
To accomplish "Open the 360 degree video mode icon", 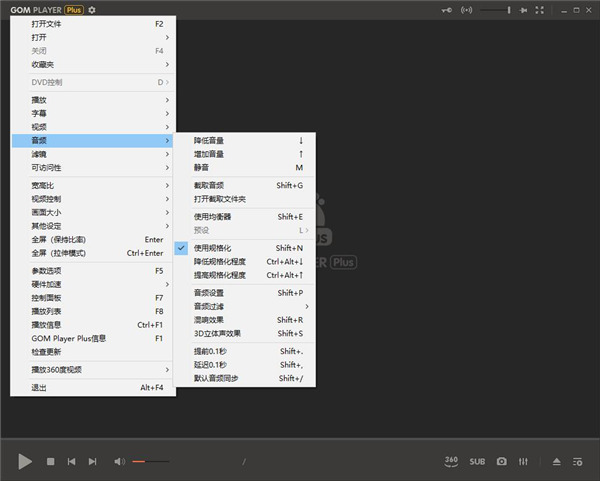I will [x=451, y=461].
